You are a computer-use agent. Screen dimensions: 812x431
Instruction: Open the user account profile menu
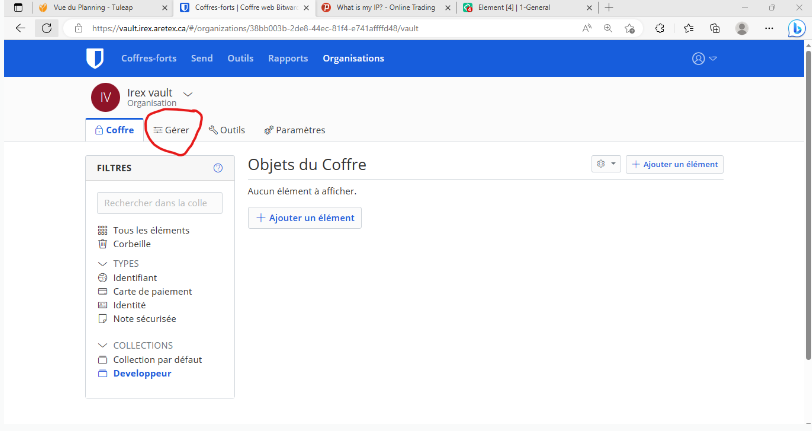tap(704, 59)
